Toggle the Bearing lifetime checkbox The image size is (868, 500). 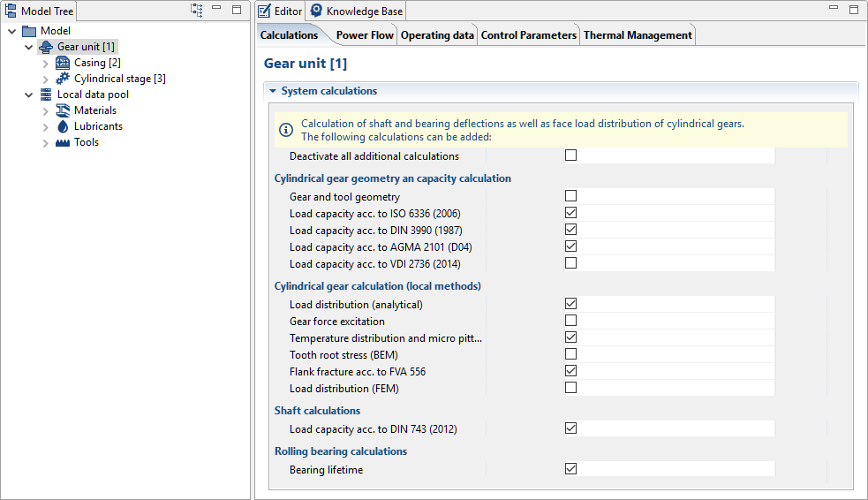pos(570,469)
